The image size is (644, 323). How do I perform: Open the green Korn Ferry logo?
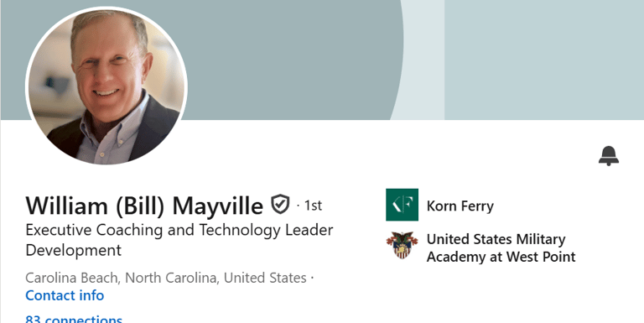click(402, 205)
